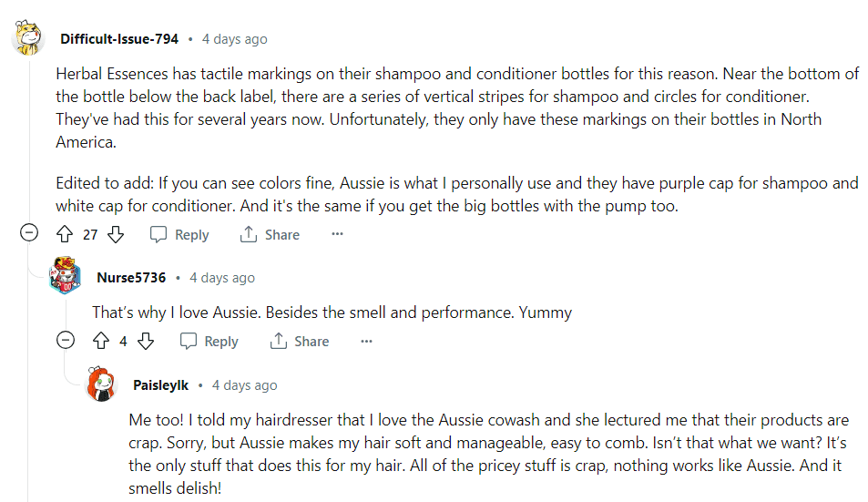This screenshot has width=868, height=502.
Task: Open Difficult-Issue-794's user profile
Action: coord(118,39)
